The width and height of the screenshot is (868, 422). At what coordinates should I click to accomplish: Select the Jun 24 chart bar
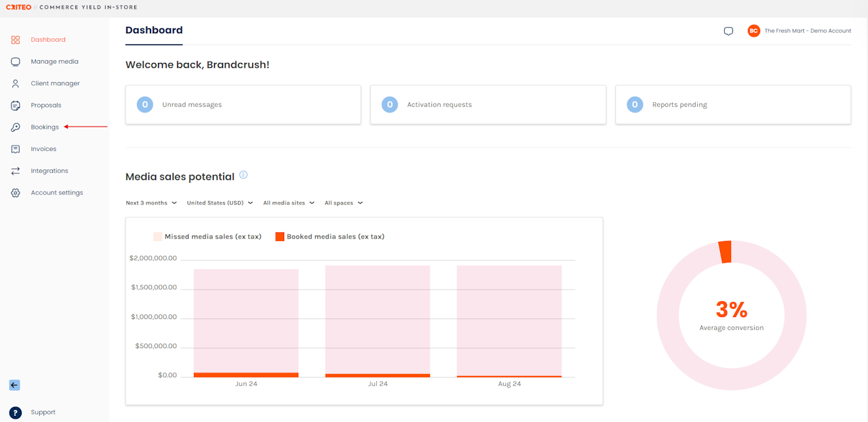tap(245, 322)
